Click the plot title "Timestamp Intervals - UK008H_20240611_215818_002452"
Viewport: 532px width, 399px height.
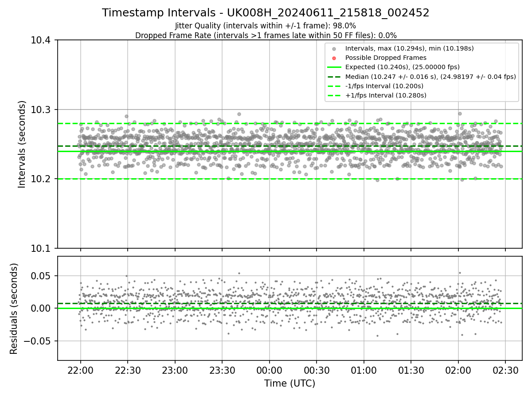[x=266, y=13]
